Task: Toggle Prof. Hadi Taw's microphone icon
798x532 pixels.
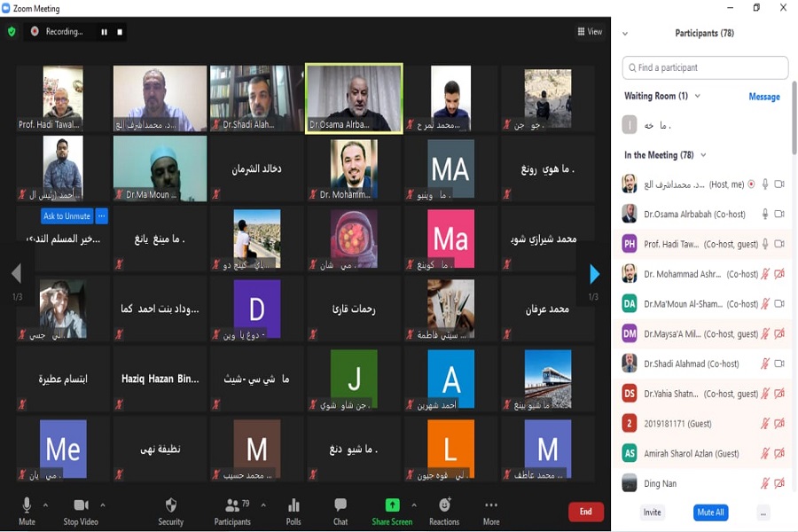Action: [x=765, y=244]
